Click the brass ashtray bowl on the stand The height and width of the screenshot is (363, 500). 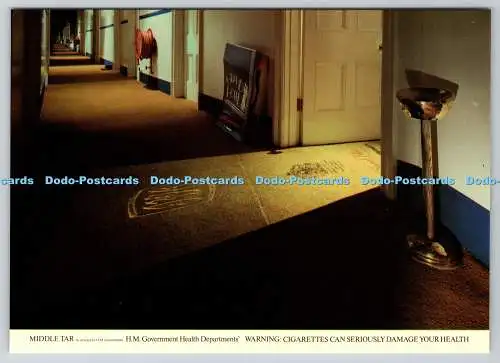click(x=425, y=95)
